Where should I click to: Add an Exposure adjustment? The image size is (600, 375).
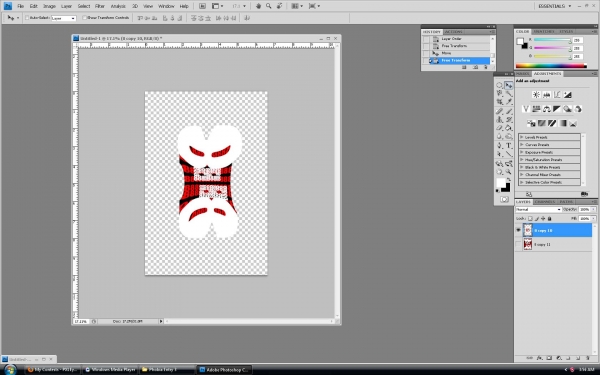pyautogui.click(x=567, y=95)
